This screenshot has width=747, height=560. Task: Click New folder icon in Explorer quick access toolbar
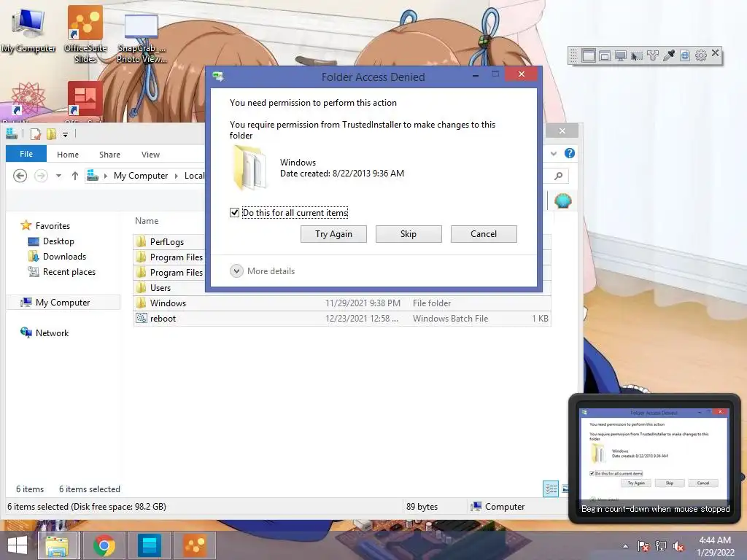(x=51, y=134)
